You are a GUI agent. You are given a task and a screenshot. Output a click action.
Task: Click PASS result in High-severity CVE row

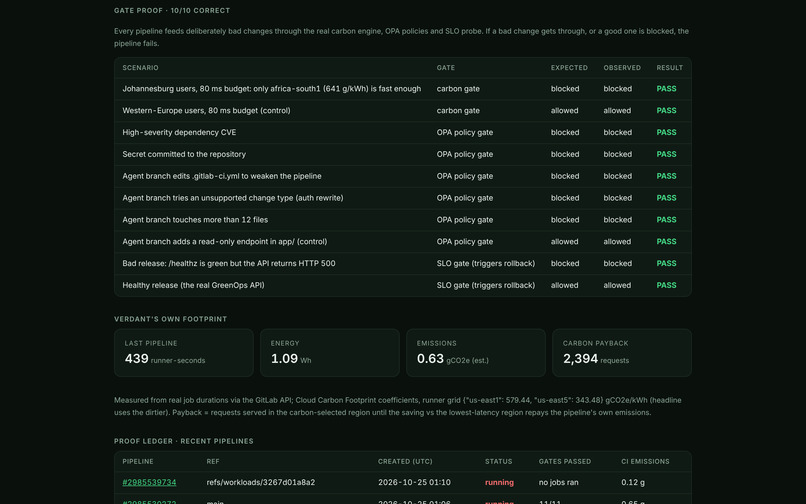click(x=666, y=133)
